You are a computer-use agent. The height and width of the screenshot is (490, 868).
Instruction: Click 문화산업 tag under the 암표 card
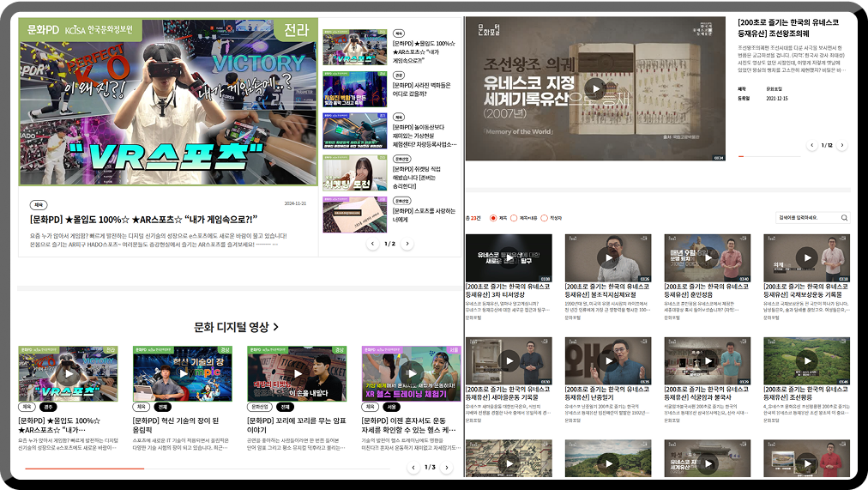tap(260, 407)
